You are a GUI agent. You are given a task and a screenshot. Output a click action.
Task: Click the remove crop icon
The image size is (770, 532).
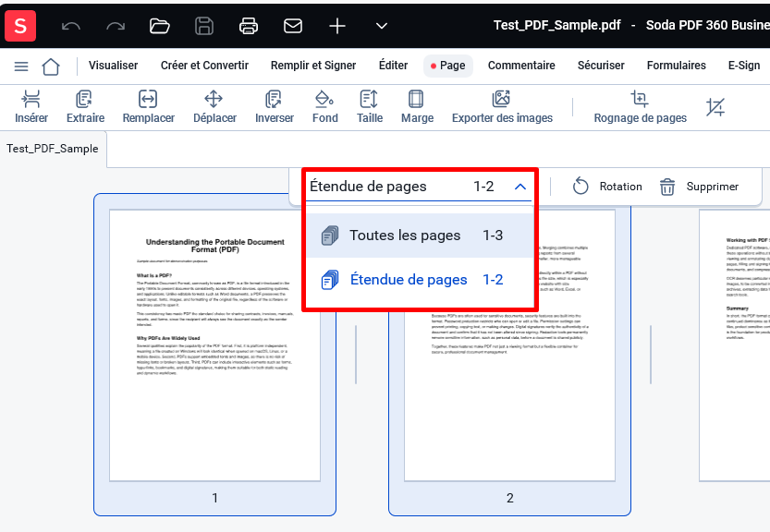715,107
